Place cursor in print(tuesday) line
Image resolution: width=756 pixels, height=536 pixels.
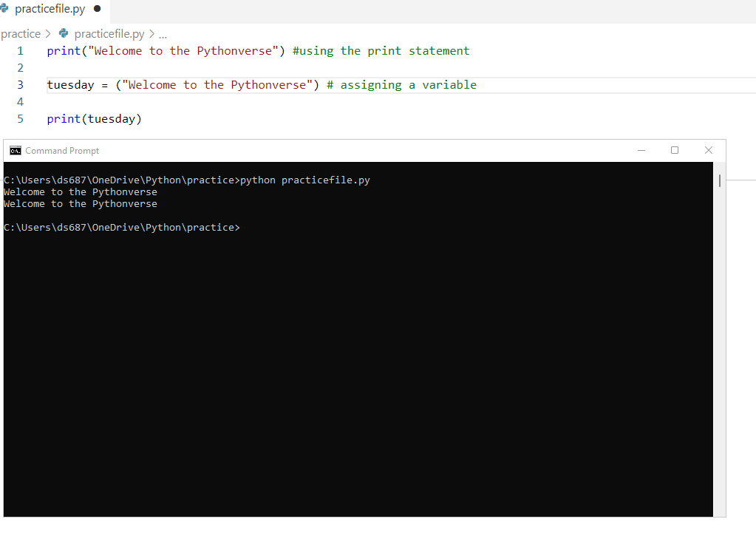pyautogui.click(x=95, y=119)
